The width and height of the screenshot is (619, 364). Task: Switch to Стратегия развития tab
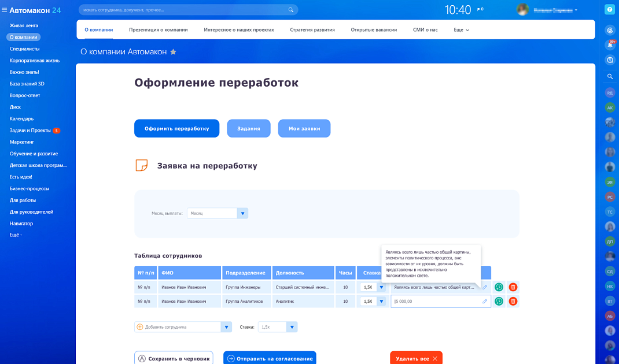(x=312, y=29)
